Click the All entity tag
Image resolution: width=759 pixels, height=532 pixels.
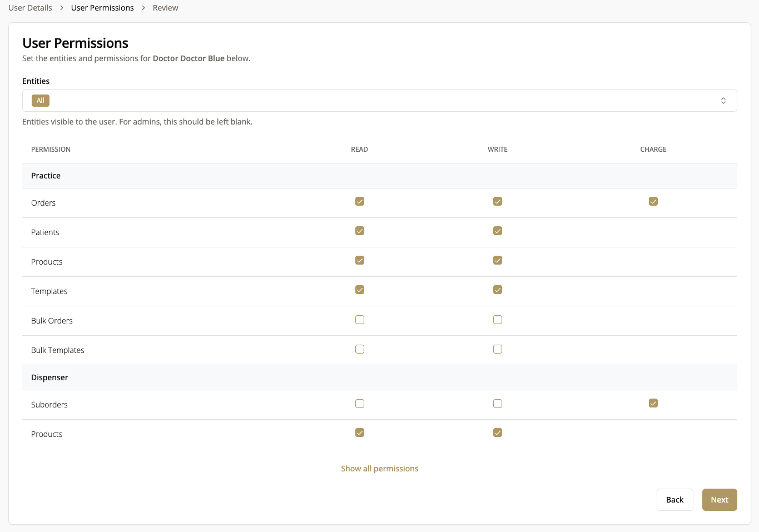click(41, 101)
